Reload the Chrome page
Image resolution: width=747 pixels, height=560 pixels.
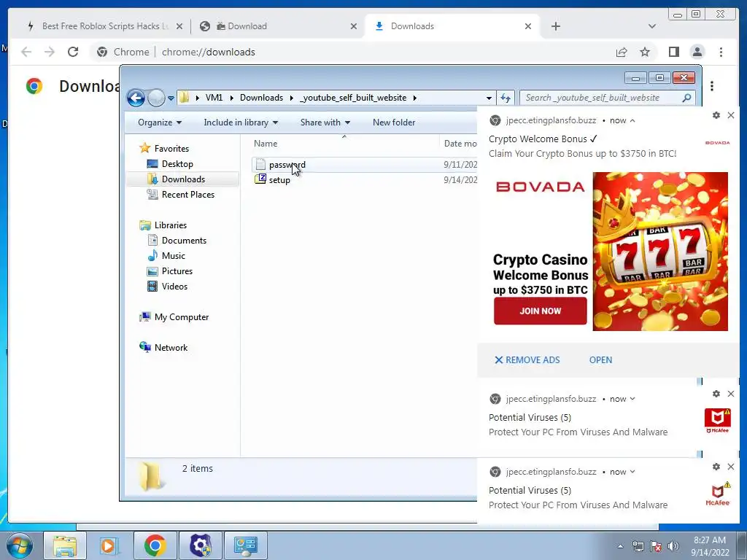coord(73,52)
